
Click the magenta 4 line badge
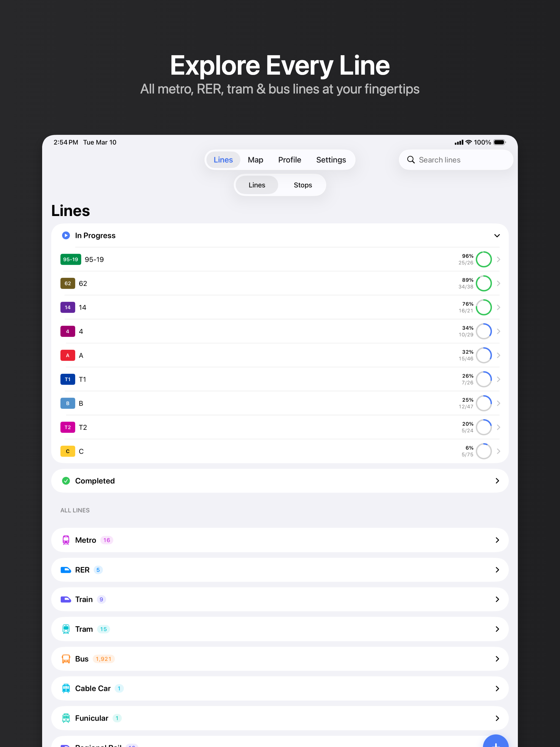(x=68, y=331)
